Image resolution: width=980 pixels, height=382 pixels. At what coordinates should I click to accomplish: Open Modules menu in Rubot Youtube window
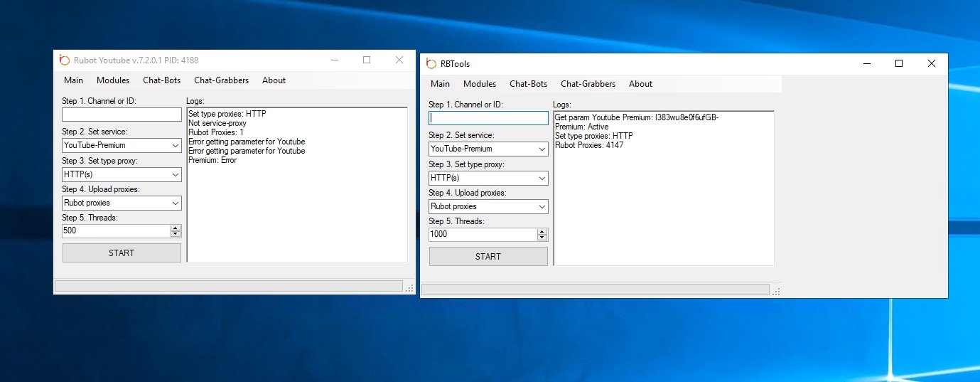(x=113, y=80)
